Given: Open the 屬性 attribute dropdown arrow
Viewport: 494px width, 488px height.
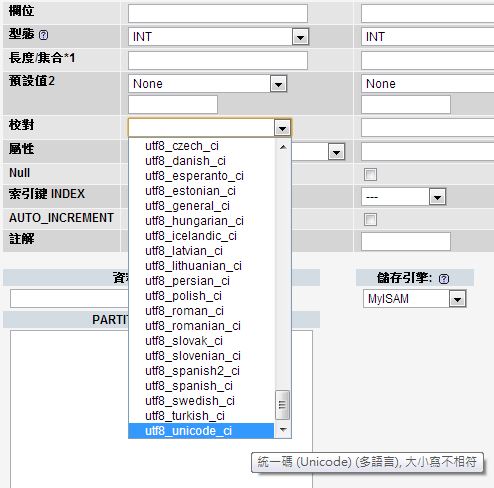Looking at the screenshot, I should click(336, 152).
